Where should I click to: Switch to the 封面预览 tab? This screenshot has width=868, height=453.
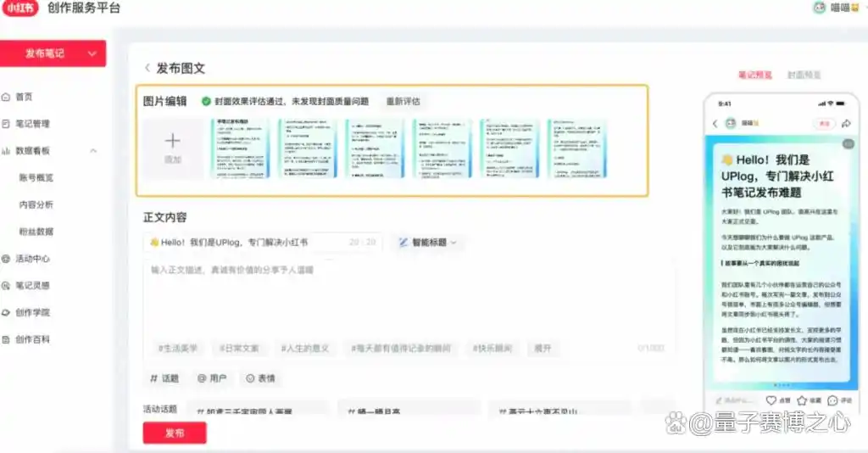click(x=804, y=75)
